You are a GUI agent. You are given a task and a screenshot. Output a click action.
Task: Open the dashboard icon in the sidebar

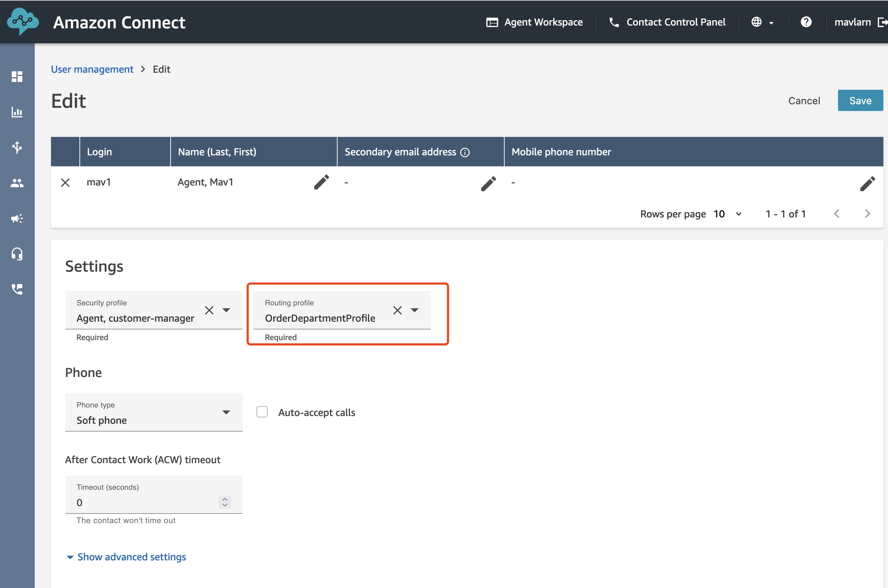coord(17,77)
